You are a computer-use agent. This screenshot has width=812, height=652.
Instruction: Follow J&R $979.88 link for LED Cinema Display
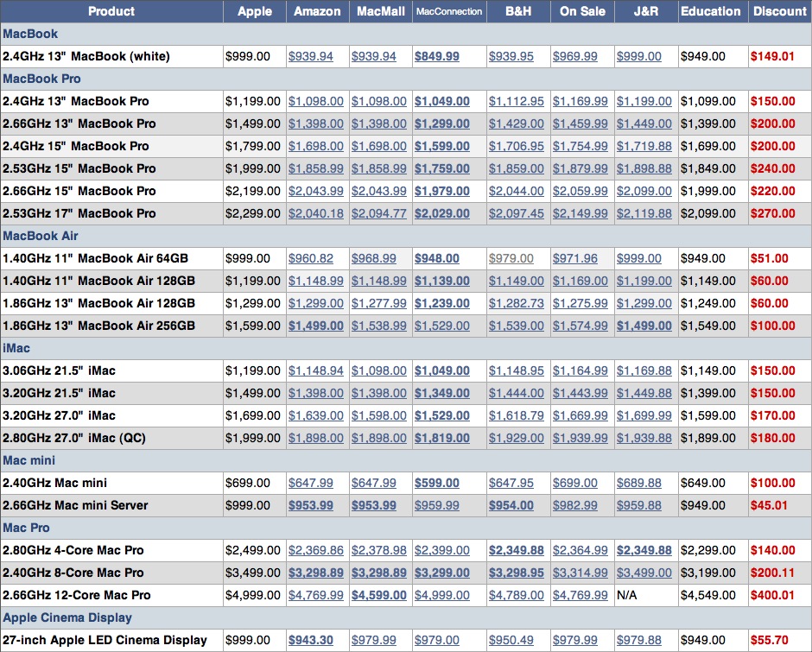click(639, 640)
